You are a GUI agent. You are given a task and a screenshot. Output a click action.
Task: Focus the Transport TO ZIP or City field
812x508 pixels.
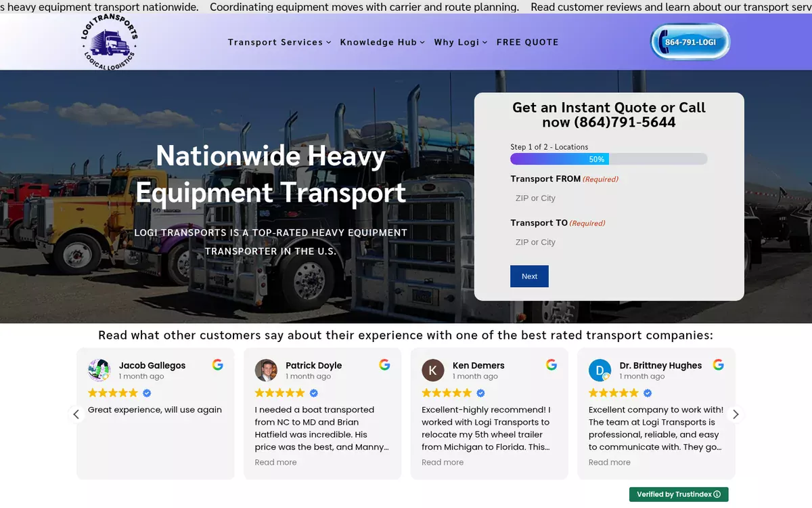[609, 242]
